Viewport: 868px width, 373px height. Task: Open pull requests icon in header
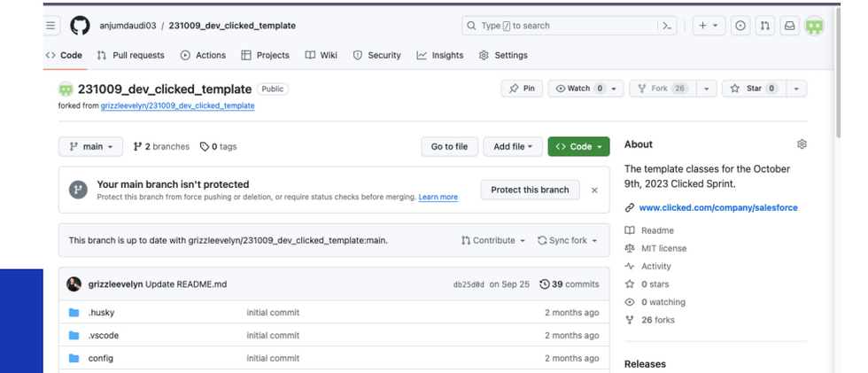765,26
